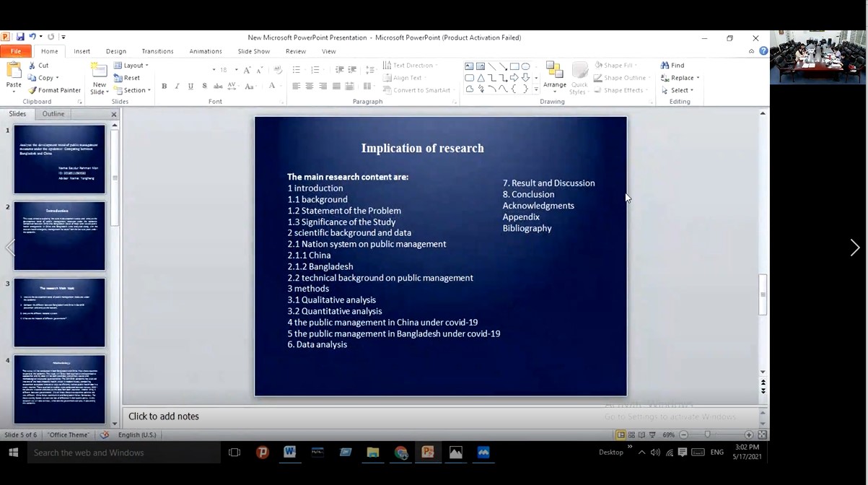Select the Format Painter tool
Viewport: 868px width, 485px height.
(x=54, y=90)
